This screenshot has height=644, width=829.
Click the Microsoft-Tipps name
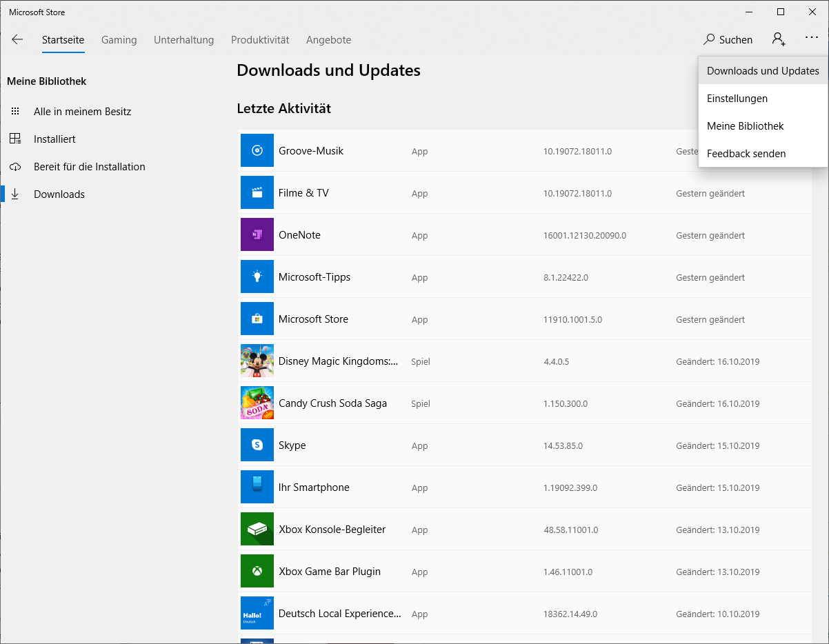(314, 276)
